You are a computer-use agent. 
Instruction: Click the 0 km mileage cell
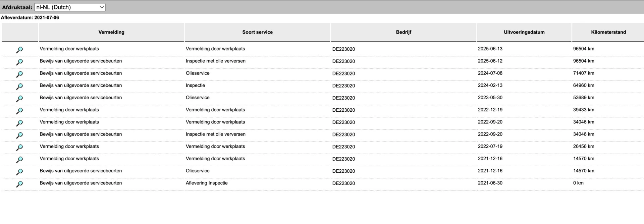coord(578,183)
